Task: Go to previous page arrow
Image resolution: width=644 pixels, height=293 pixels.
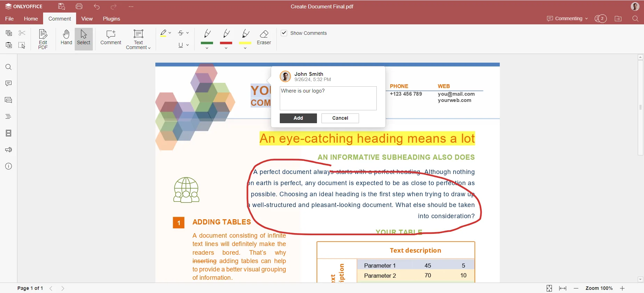Action: point(51,288)
